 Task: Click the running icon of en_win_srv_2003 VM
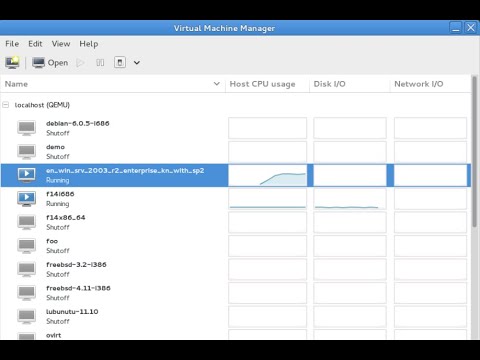coord(27,175)
